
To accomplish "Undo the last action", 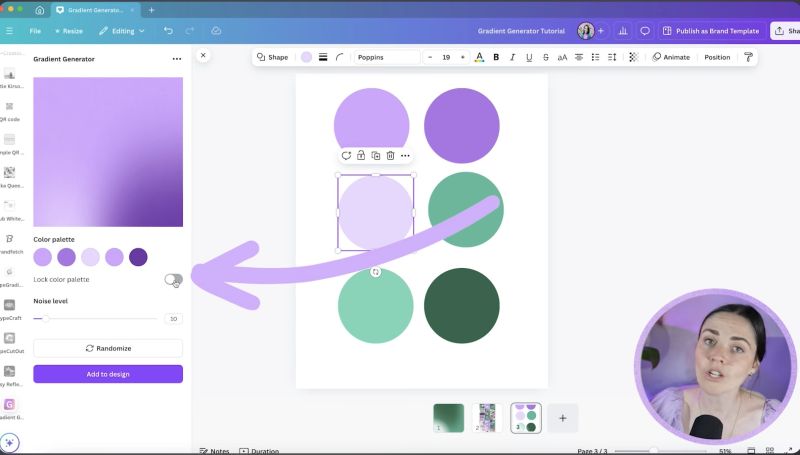I will tap(168, 31).
